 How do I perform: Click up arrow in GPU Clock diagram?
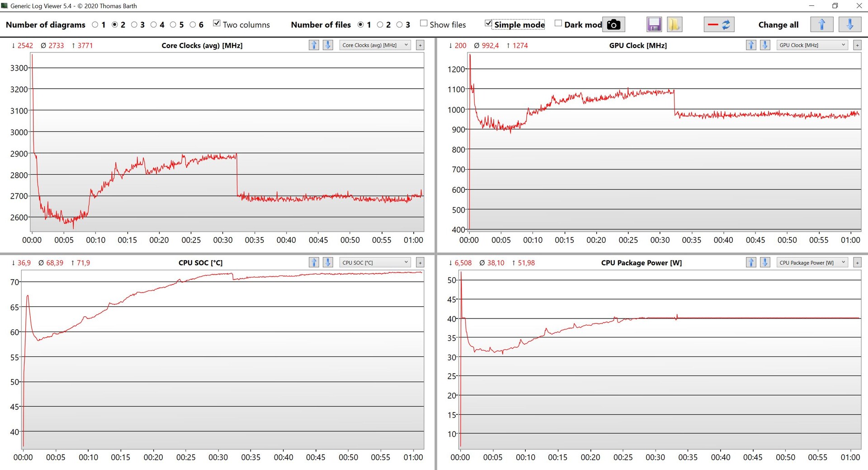coord(751,45)
